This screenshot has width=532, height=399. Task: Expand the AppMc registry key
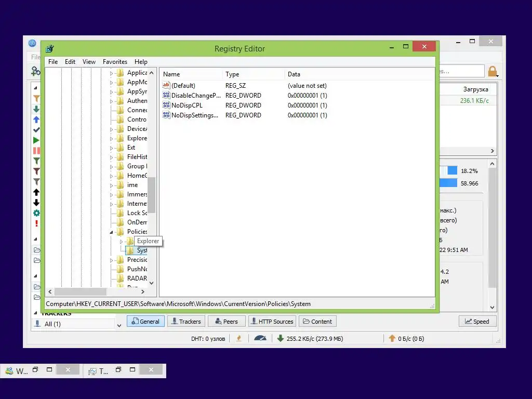coord(111,83)
